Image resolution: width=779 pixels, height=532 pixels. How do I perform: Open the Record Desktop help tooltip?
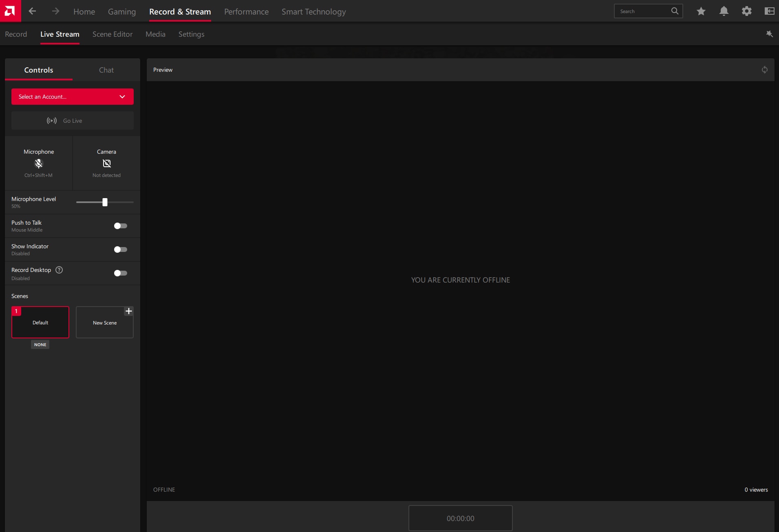58,269
